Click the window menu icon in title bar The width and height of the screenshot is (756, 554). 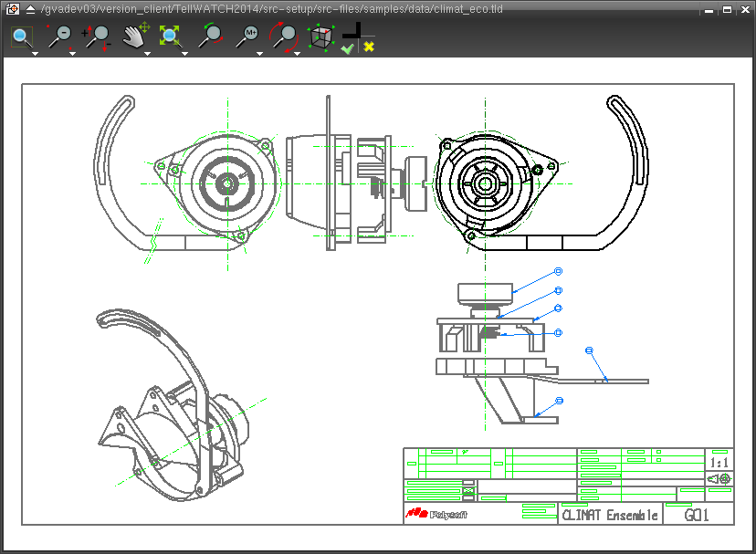(x=12, y=9)
